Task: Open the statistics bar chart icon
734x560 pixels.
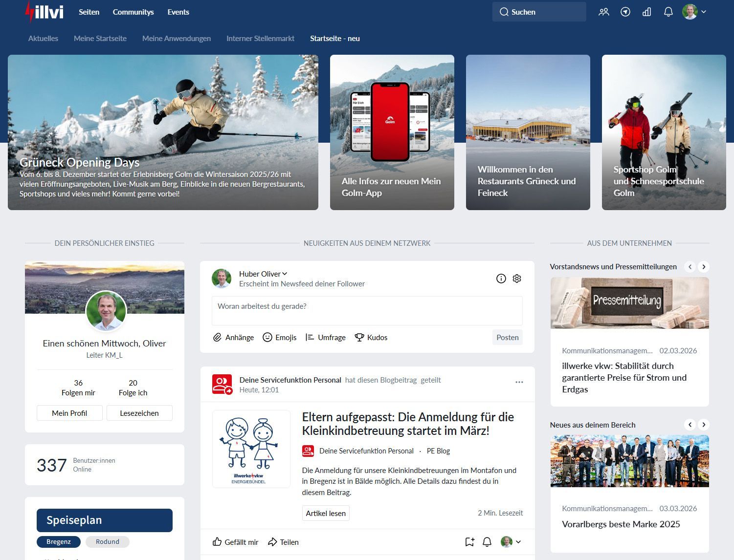Action: 647,12
